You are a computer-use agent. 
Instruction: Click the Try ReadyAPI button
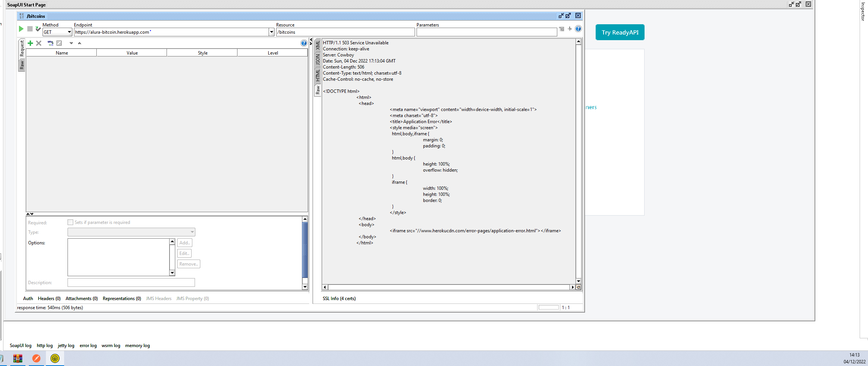coord(620,32)
